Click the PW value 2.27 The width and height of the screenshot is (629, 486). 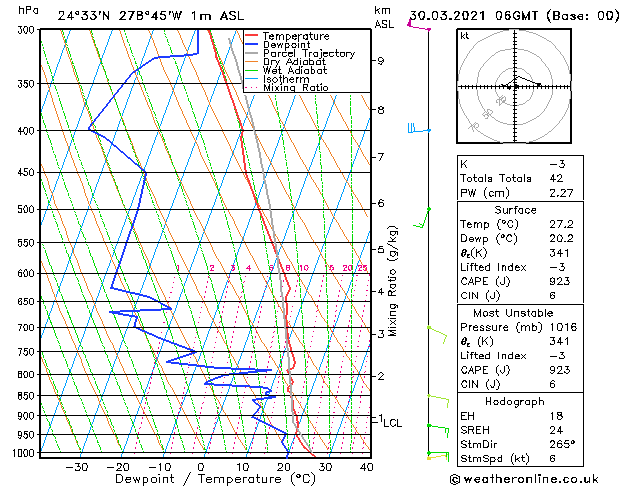[x=561, y=193]
